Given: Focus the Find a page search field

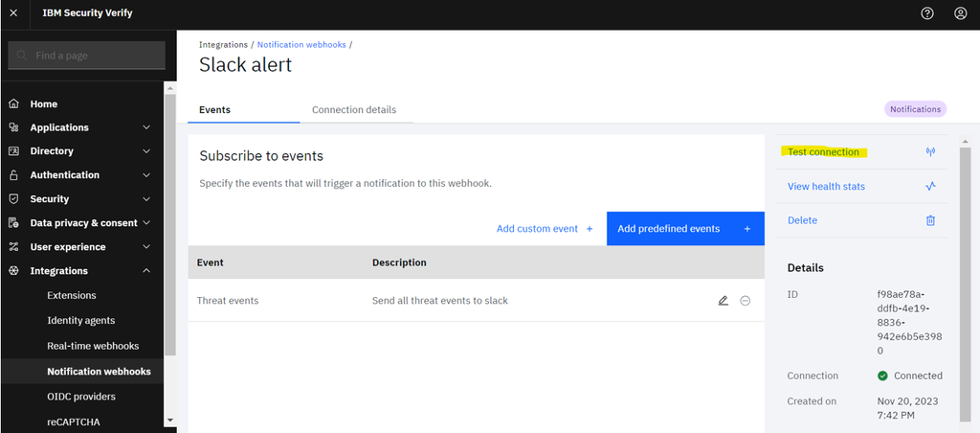Looking at the screenshot, I should (87, 56).
